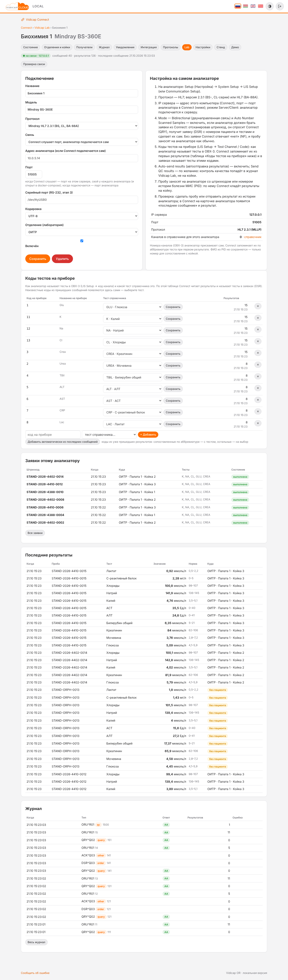Viewport: 288px width, 980px height.
Task: Remove the Crea test code row
Action: pos(258,353)
